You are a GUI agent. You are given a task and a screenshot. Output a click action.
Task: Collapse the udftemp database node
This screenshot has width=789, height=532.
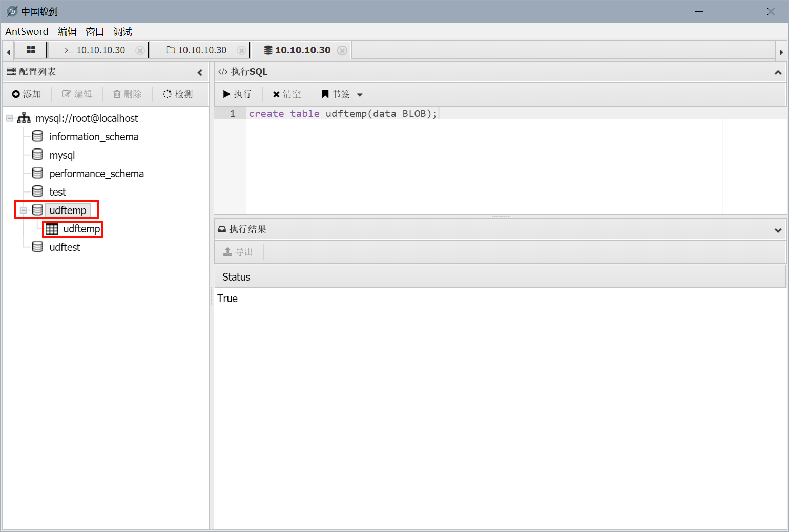tap(24, 210)
